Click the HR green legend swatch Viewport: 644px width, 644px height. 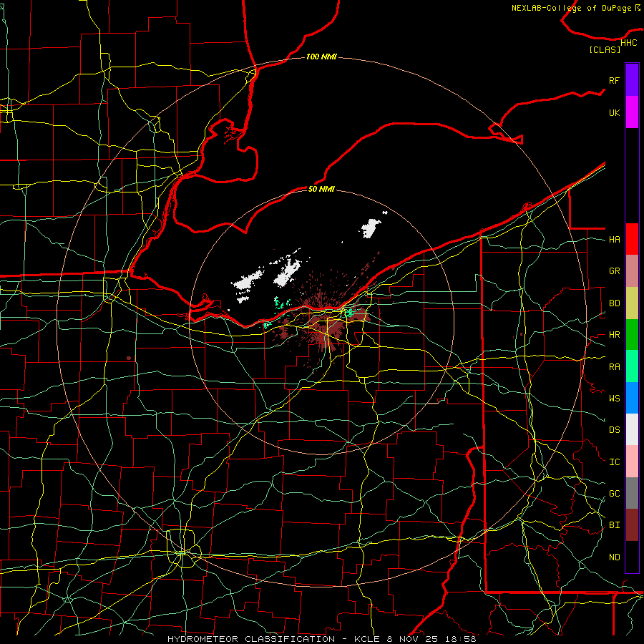(x=632, y=334)
